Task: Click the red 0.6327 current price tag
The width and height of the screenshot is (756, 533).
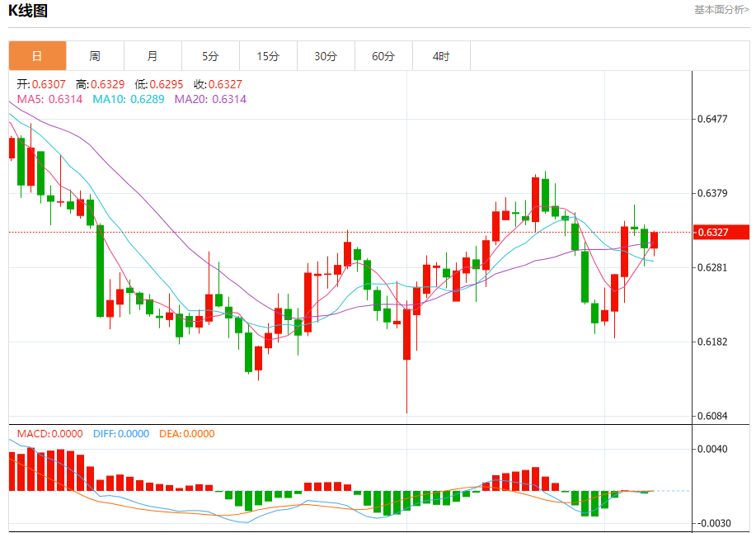Action: (x=721, y=233)
